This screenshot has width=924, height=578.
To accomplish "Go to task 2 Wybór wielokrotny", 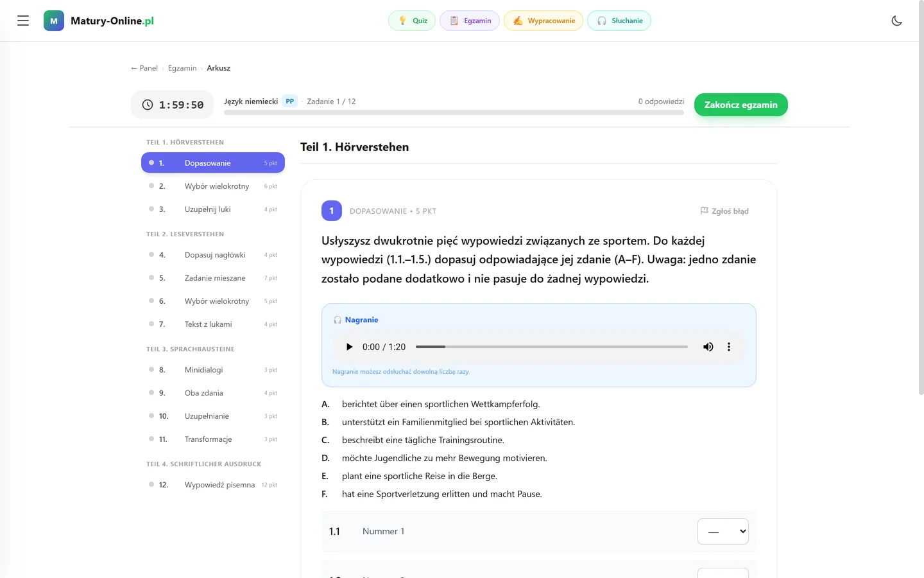I will (213, 186).
